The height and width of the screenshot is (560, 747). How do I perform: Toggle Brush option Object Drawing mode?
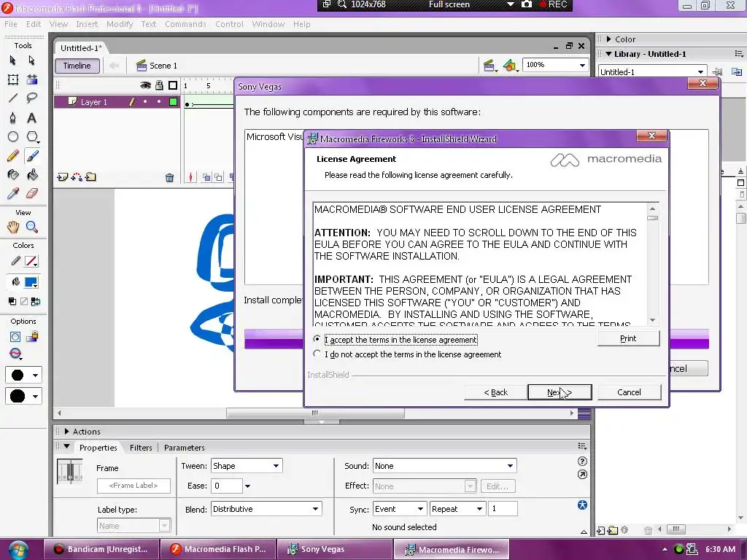tap(15, 337)
